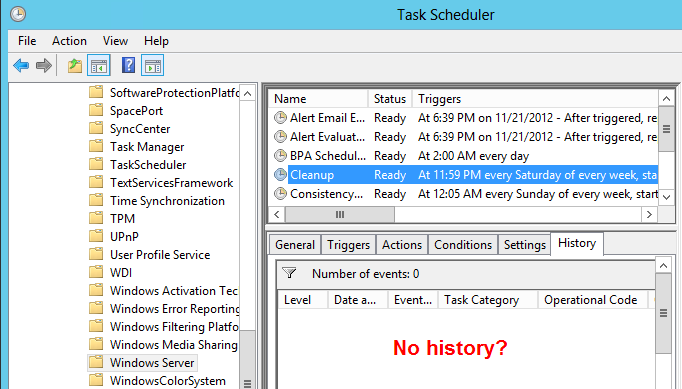The width and height of the screenshot is (682, 389).
Task: Click clock icon of BPA Schedul... task
Action: [x=281, y=155]
